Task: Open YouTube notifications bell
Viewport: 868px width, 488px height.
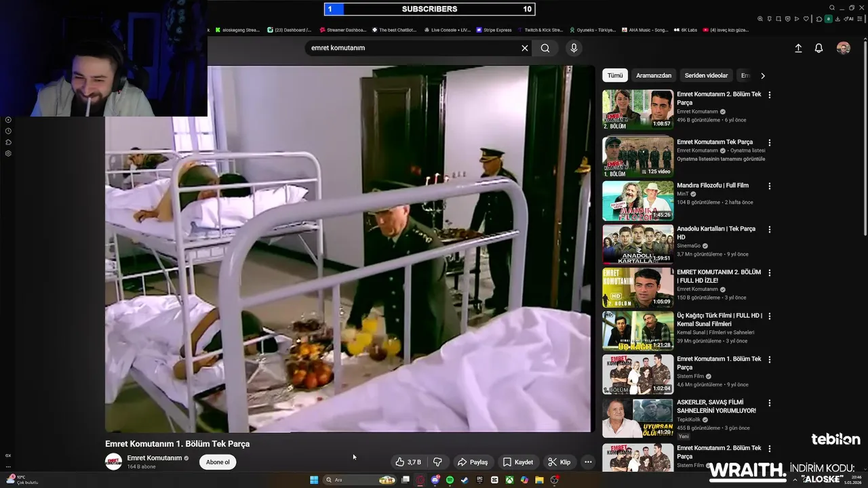Action: tap(818, 48)
